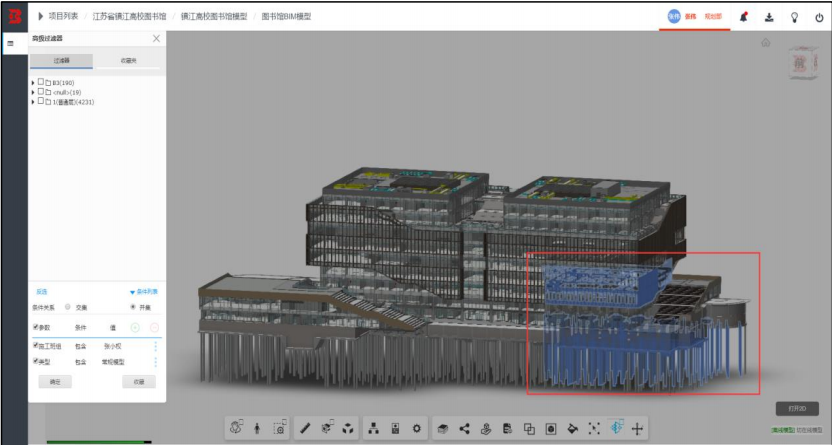
Task: Click the 切在线模型 link
Action: coord(809,430)
